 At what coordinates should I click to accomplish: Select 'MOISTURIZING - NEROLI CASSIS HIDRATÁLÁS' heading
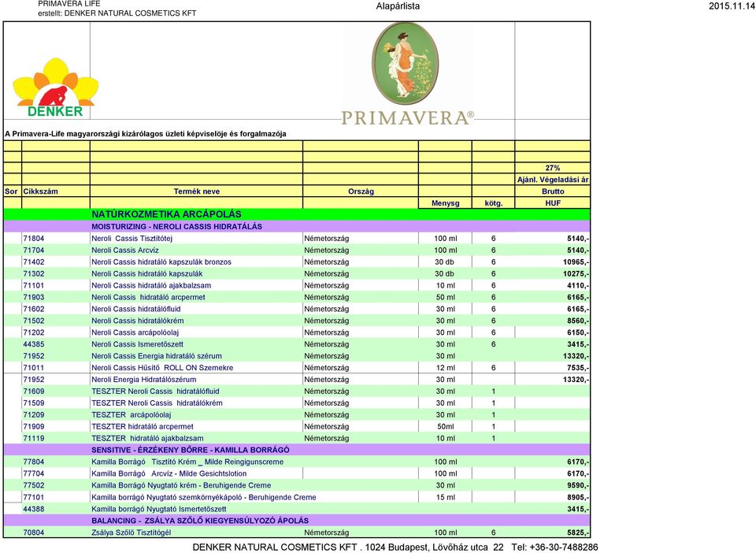[177, 227]
